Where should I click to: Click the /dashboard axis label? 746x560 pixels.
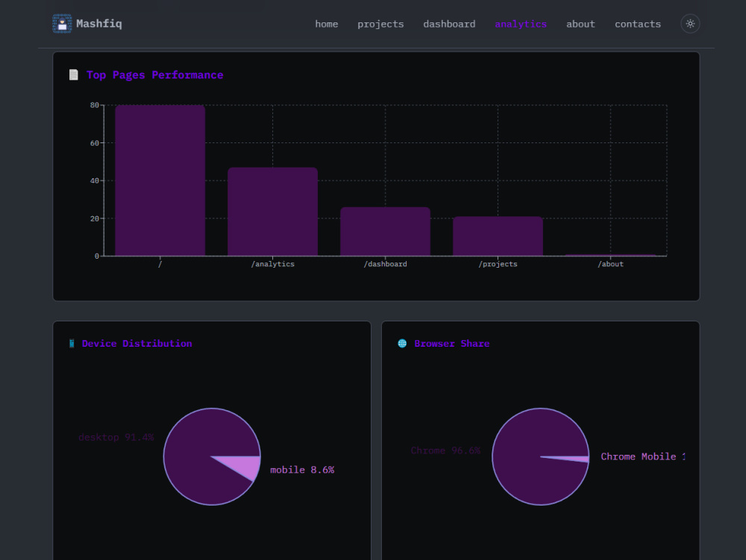click(386, 264)
